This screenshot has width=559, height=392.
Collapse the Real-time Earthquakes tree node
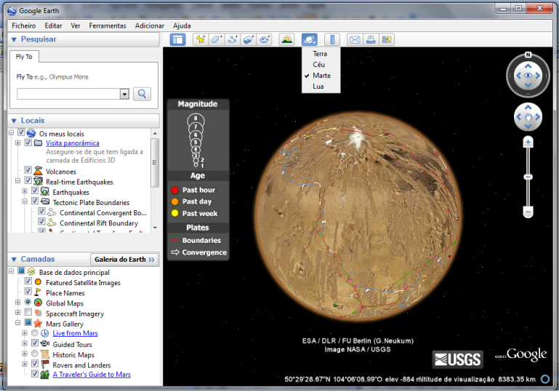(x=18, y=181)
